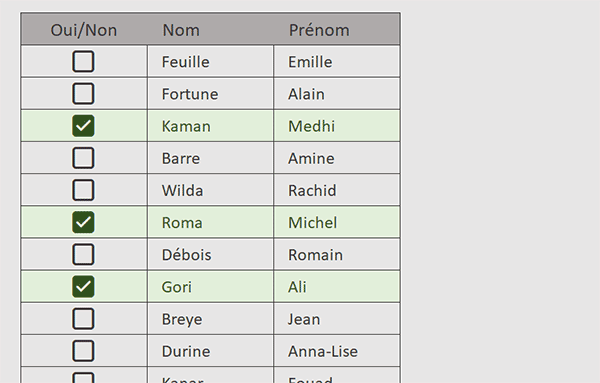Uncheck the Roma Michel row
600x383 pixels.
coord(83,222)
